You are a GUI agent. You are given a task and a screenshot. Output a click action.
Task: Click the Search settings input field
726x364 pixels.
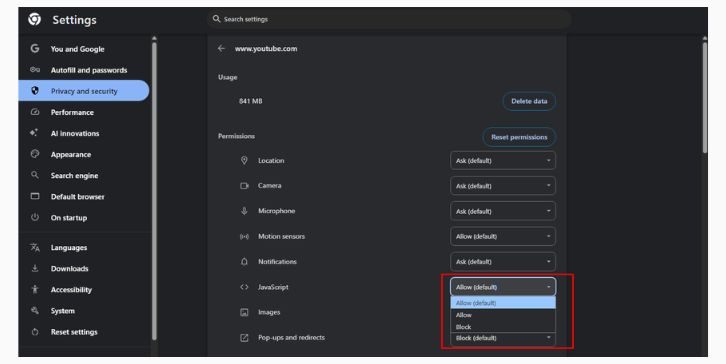click(x=389, y=19)
